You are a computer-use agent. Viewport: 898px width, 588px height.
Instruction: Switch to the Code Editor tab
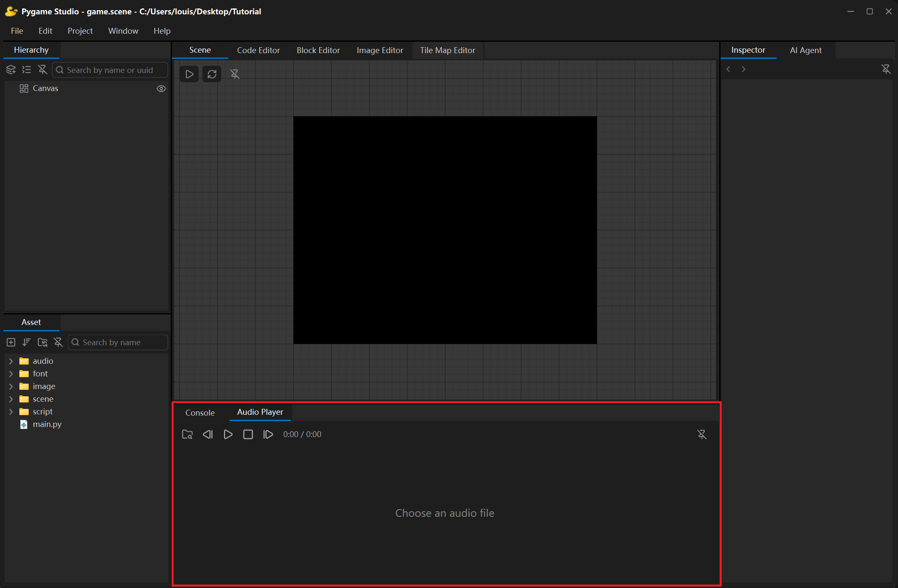[x=258, y=50]
